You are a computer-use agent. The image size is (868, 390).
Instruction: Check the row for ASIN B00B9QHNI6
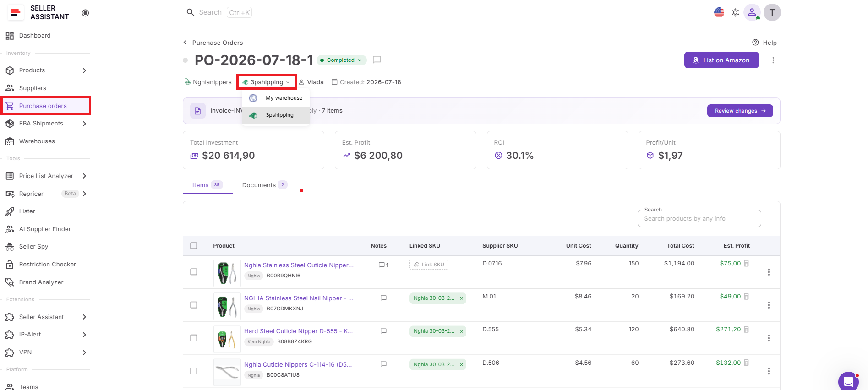[x=194, y=272]
